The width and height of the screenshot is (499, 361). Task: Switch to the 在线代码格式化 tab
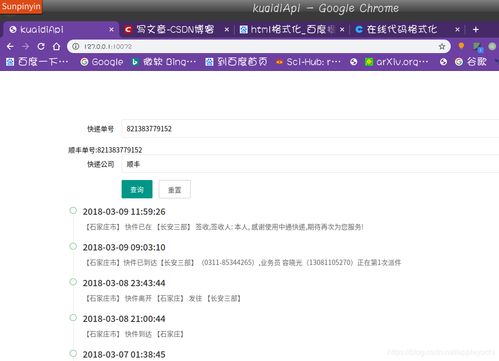point(407,30)
